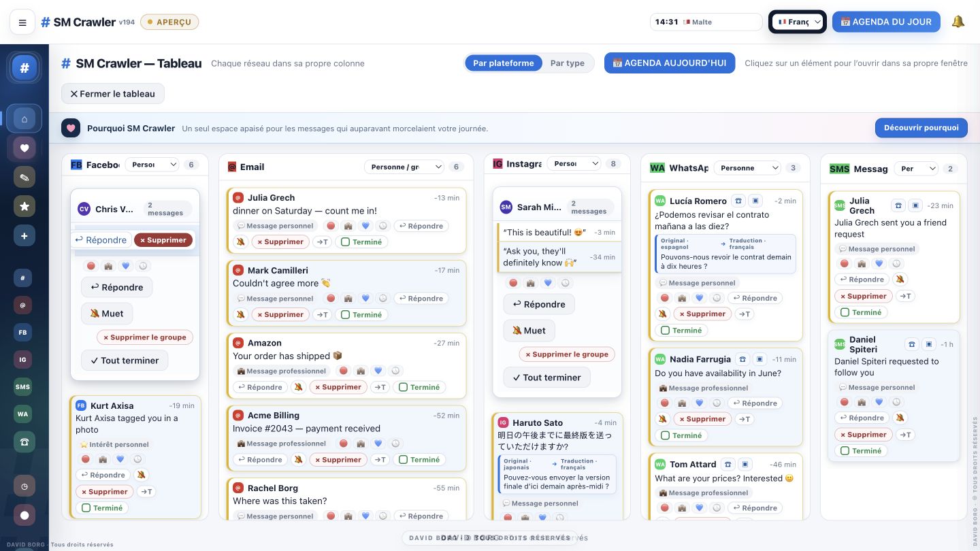Open the WhatsApp column Personne dropdown
This screenshot has height=551, width=980.
click(746, 167)
